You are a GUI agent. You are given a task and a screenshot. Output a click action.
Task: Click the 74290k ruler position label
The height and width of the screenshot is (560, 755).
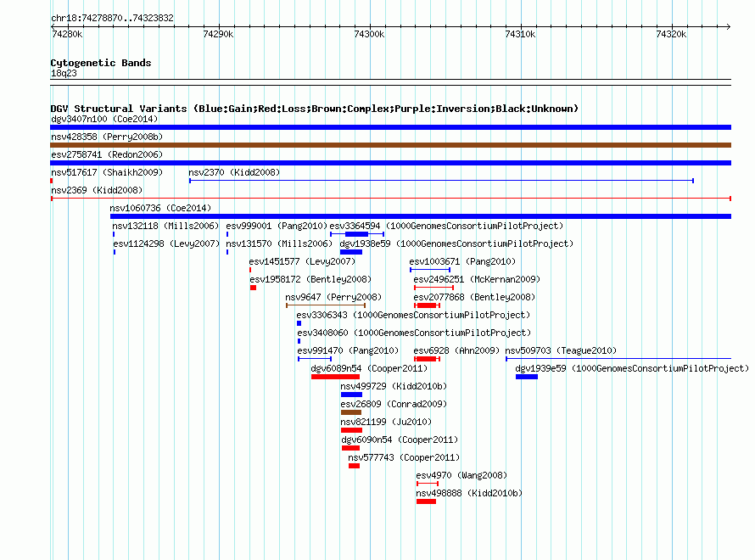pos(218,34)
